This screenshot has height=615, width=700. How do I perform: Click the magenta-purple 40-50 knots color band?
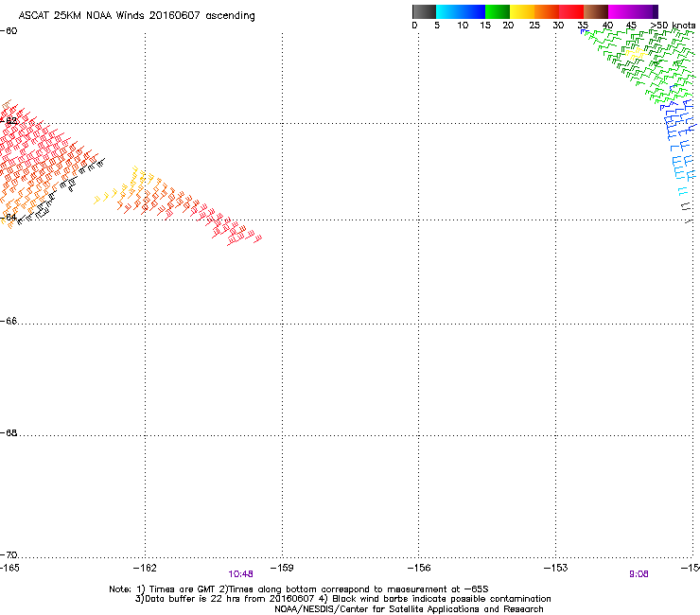(x=633, y=11)
